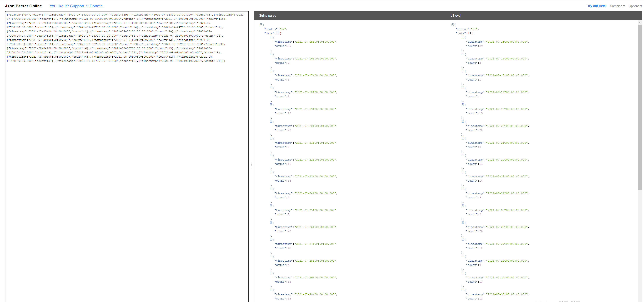Viewport: 644px width, 302px height.
Task: Collapse the 2021-07-16 object in String parse
Action: (x=271, y=54)
